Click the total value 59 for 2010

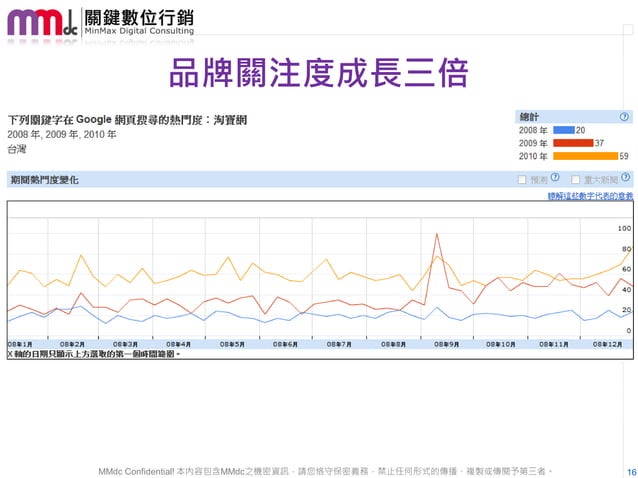click(x=624, y=156)
